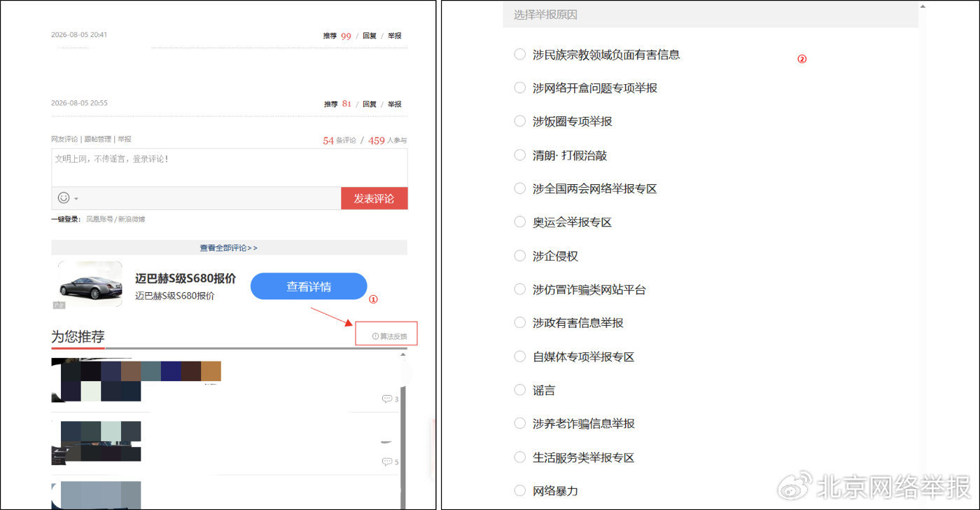
Task: Log in with 凤凰账号
Action: pos(99,219)
